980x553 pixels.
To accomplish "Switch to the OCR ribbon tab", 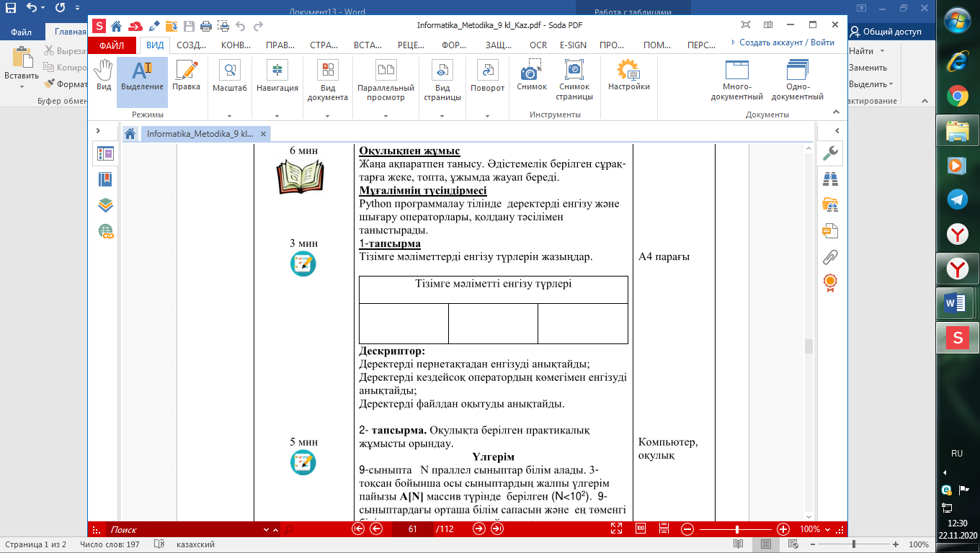I will point(538,45).
